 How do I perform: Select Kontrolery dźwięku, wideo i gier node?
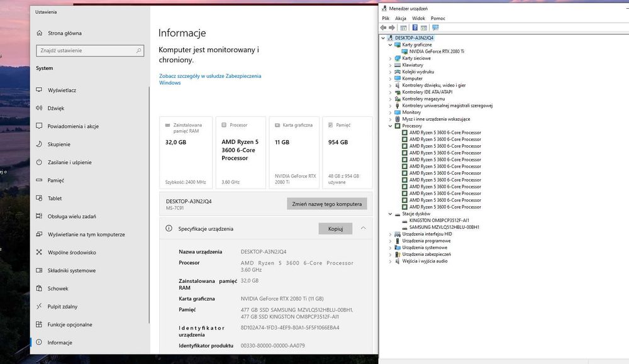click(434, 85)
